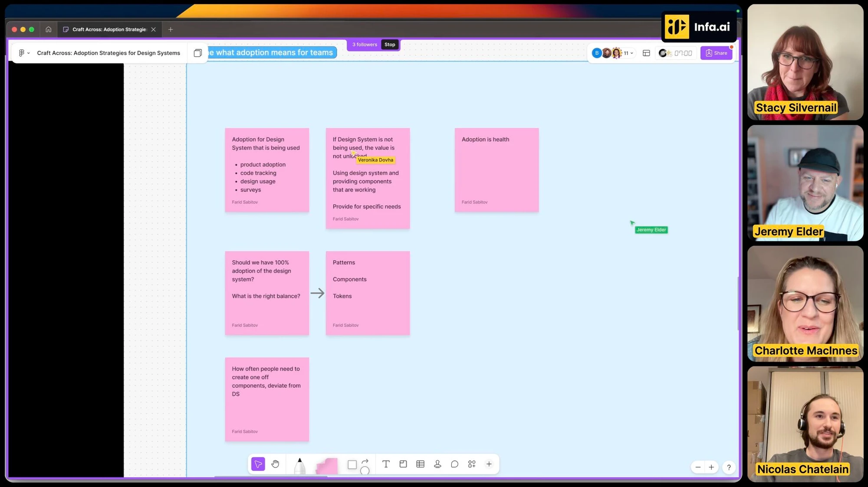Select the Hand tool
Viewport: 868px width, 487px height.
pyautogui.click(x=275, y=464)
